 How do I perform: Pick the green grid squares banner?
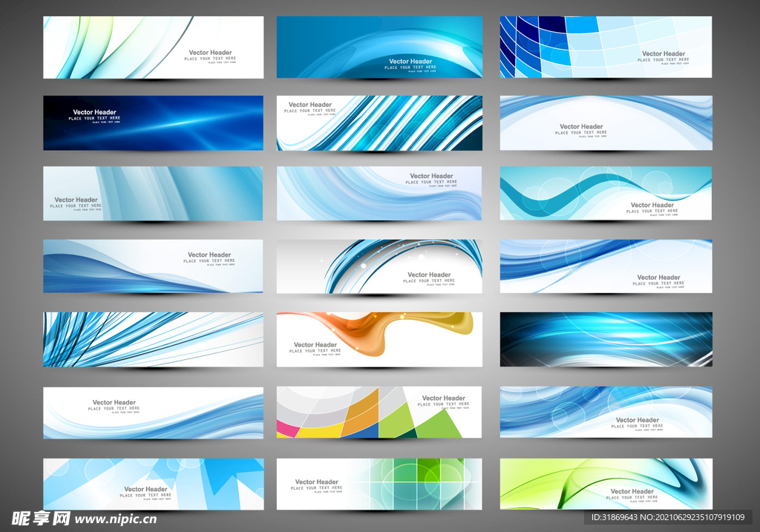point(379,484)
